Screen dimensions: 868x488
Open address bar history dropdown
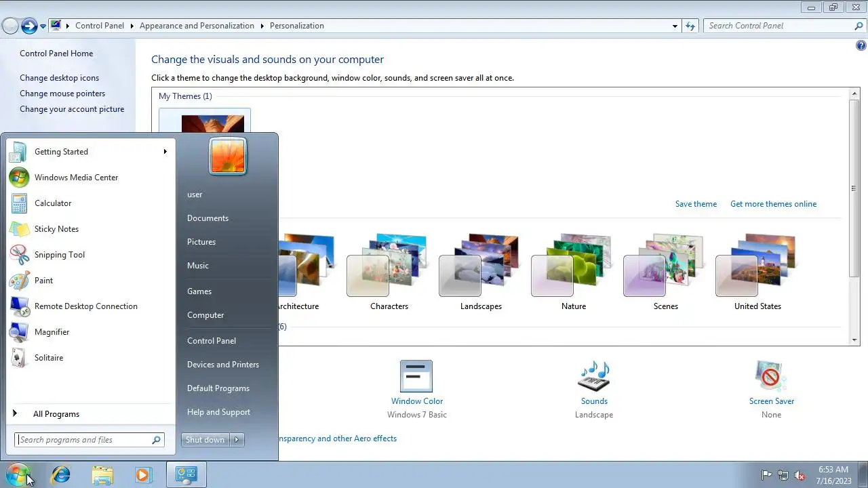coord(675,26)
